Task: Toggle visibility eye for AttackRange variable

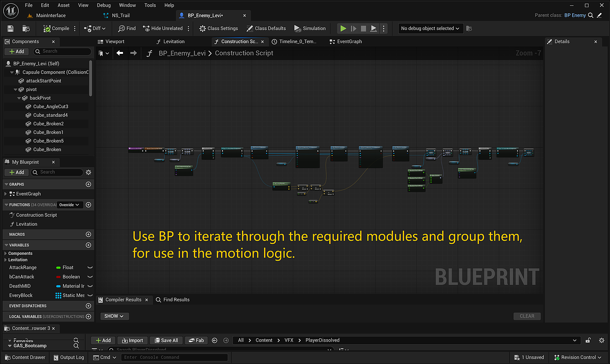Action: pos(90,268)
